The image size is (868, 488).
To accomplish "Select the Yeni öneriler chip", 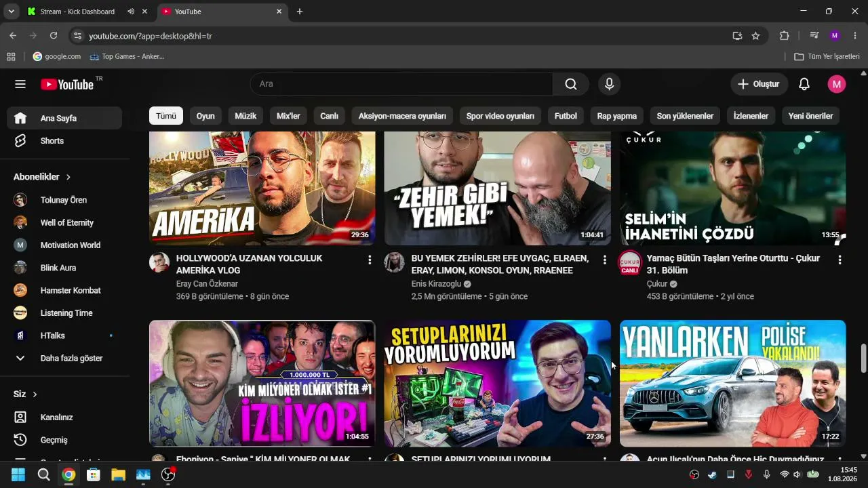I will (x=810, y=116).
